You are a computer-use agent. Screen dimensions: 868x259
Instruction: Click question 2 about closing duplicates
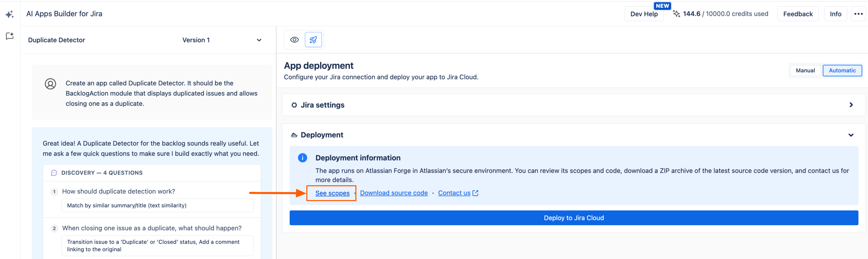click(152, 228)
